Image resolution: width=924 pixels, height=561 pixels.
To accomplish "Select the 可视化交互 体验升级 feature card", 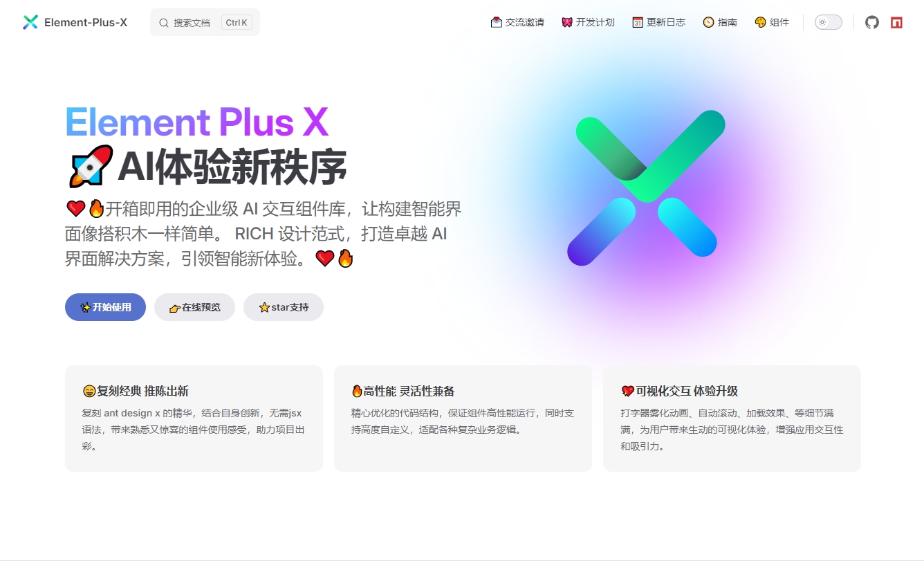I will coord(732,419).
